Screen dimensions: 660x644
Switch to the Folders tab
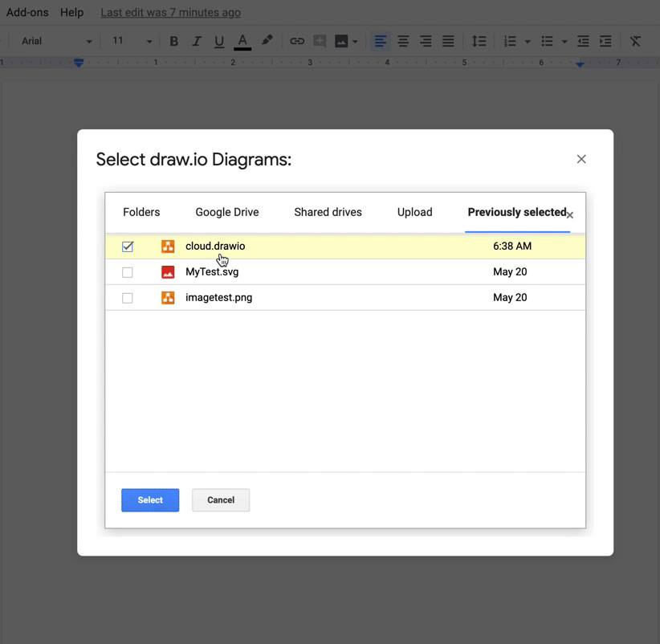tap(141, 212)
